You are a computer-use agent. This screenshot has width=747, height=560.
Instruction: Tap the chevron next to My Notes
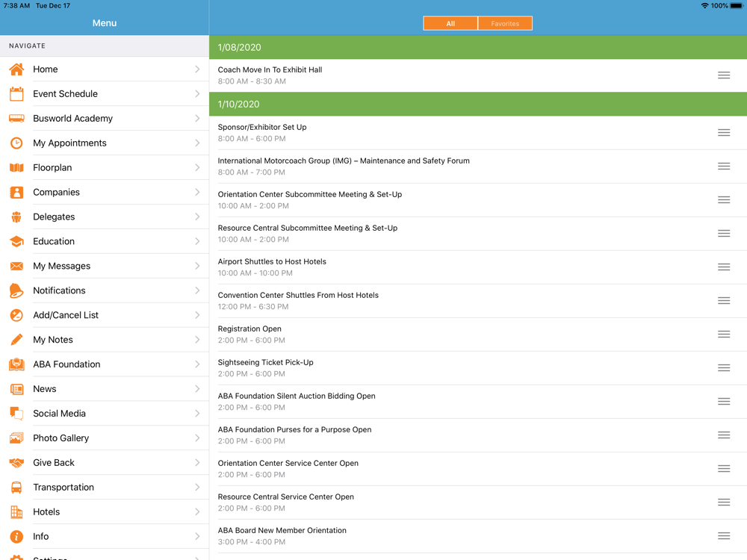click(x=197, y=340)
